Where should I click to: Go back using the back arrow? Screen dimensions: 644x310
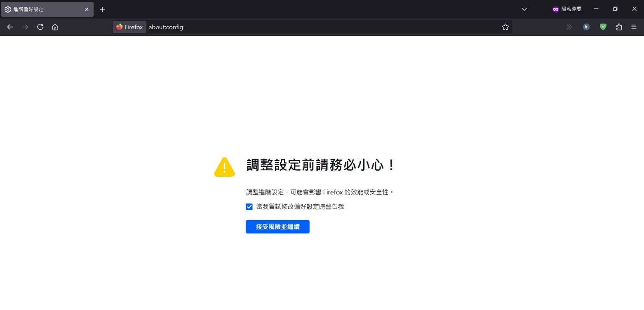click(x=10, y=27)
